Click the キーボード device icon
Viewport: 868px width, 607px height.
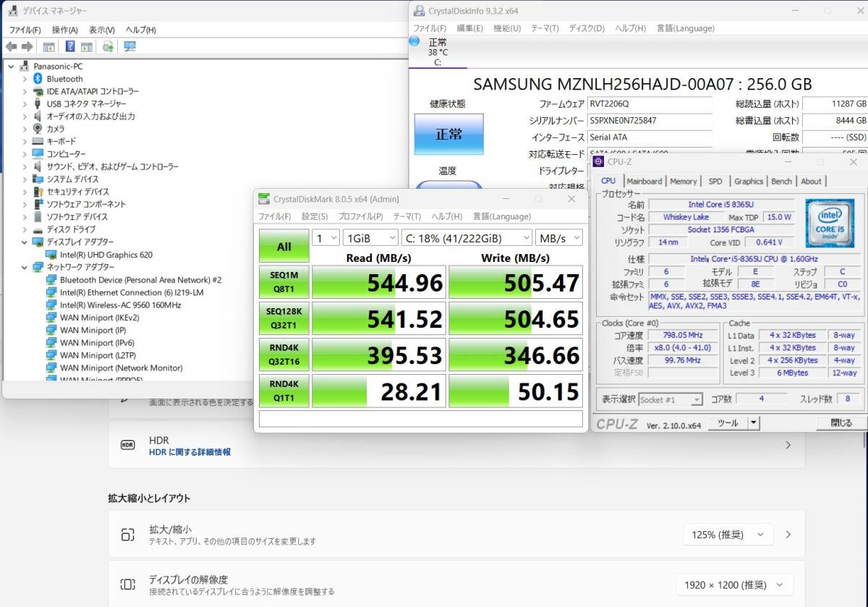38,141
